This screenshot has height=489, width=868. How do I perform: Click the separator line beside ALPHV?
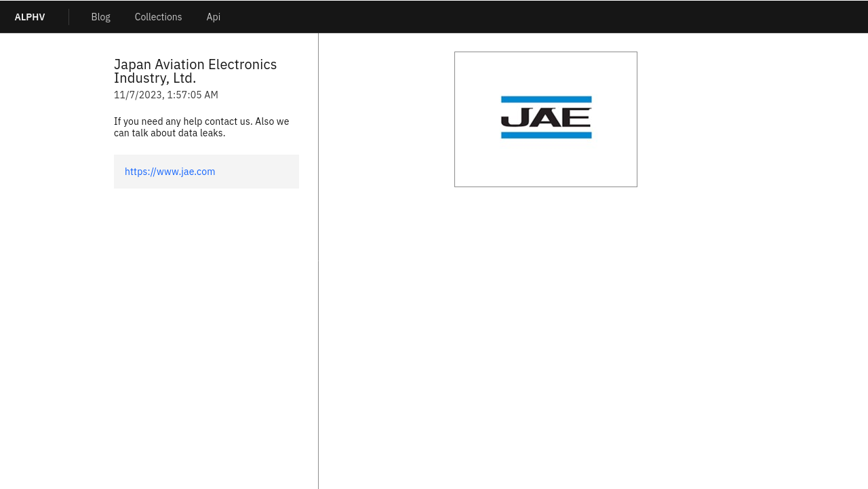68,17
